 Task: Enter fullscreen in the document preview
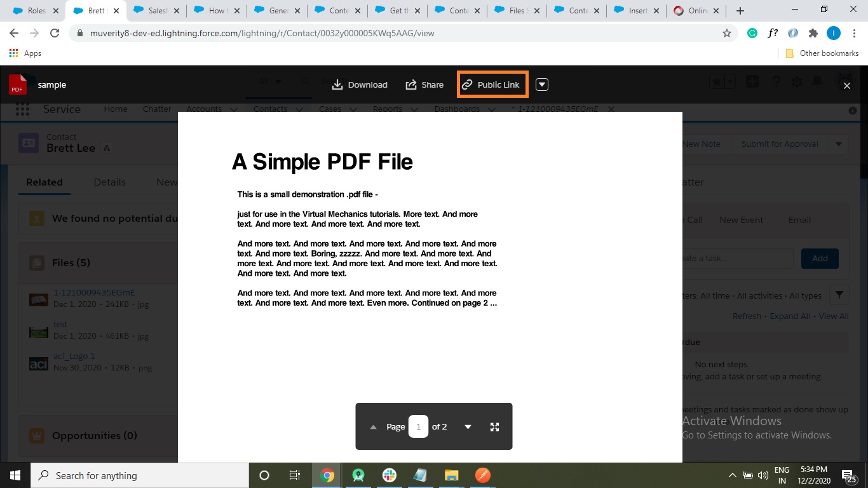coord(494,426)
